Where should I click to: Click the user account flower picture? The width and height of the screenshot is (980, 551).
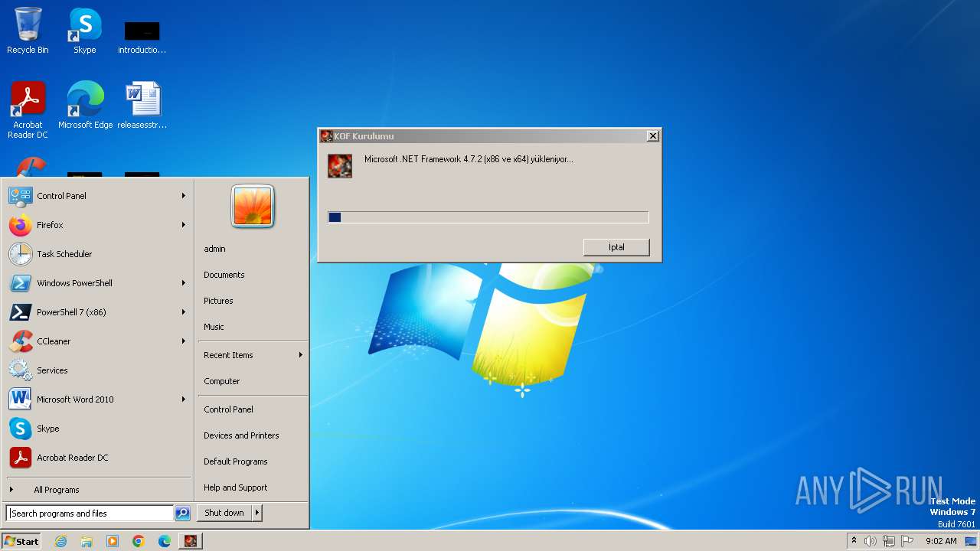253,207
